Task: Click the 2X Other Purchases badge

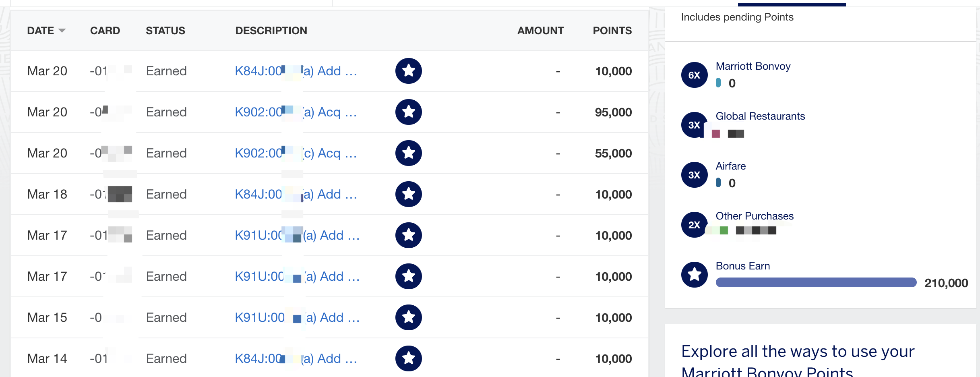Action: (694, 225)
